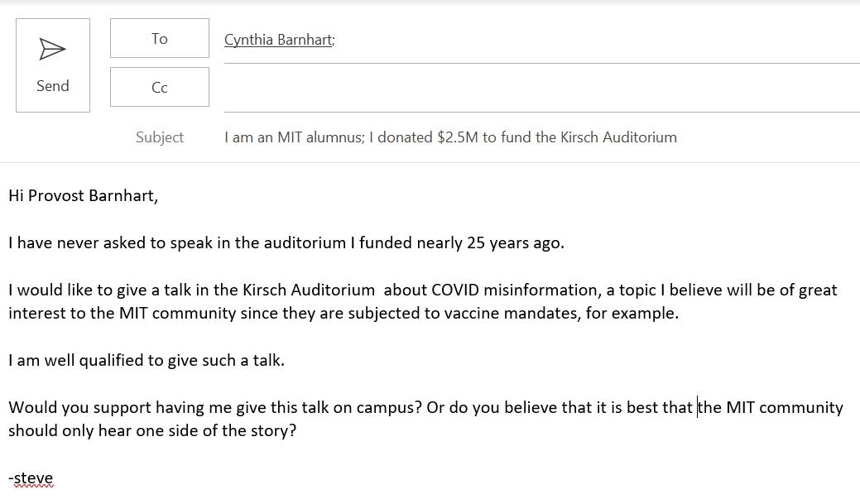
Task: Open the Cc recipients picker button
Action: (x=160, y=87)
